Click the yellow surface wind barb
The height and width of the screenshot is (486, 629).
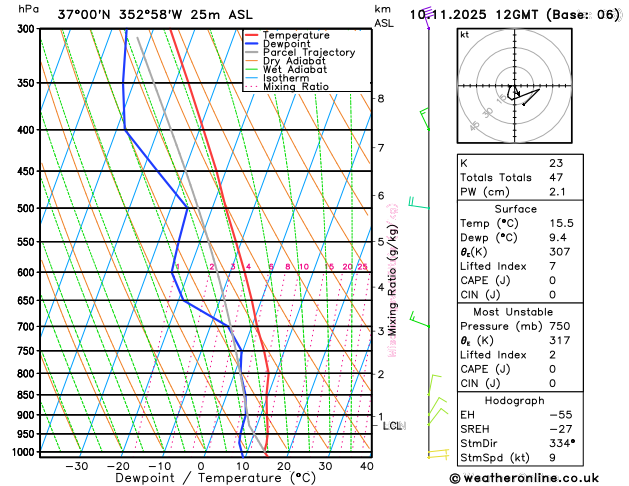(438, 454)
